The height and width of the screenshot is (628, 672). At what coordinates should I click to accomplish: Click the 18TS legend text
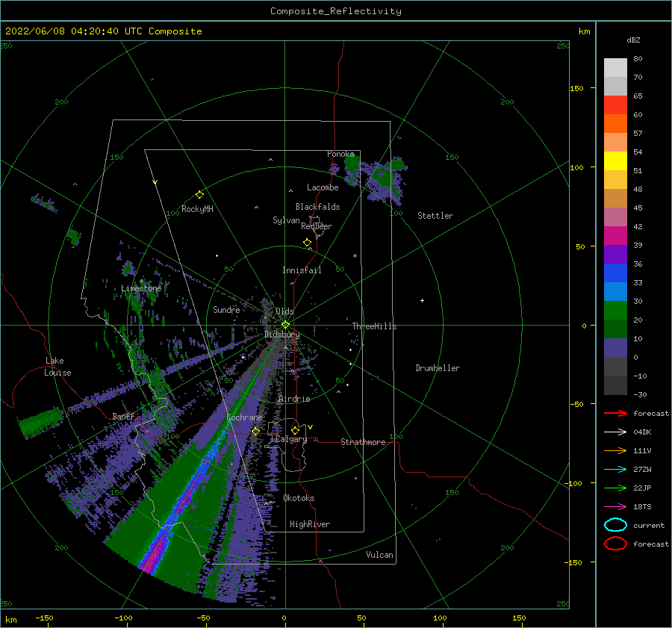pyautogui.click(x=642, y=507)
